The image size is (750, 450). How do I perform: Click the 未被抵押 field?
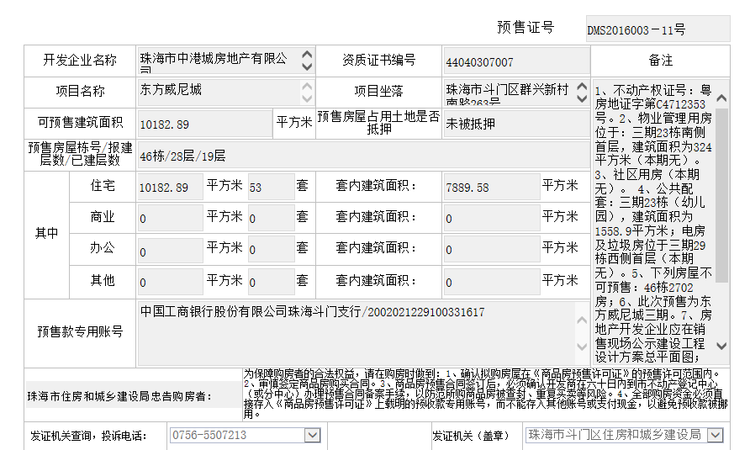[516, 124]
